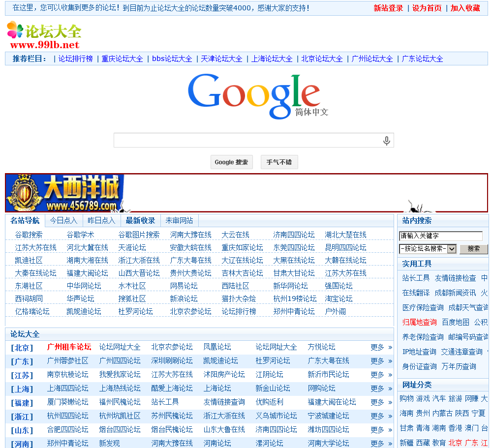Click the 搜索 button in 站内搜索

tap(473, 249)
